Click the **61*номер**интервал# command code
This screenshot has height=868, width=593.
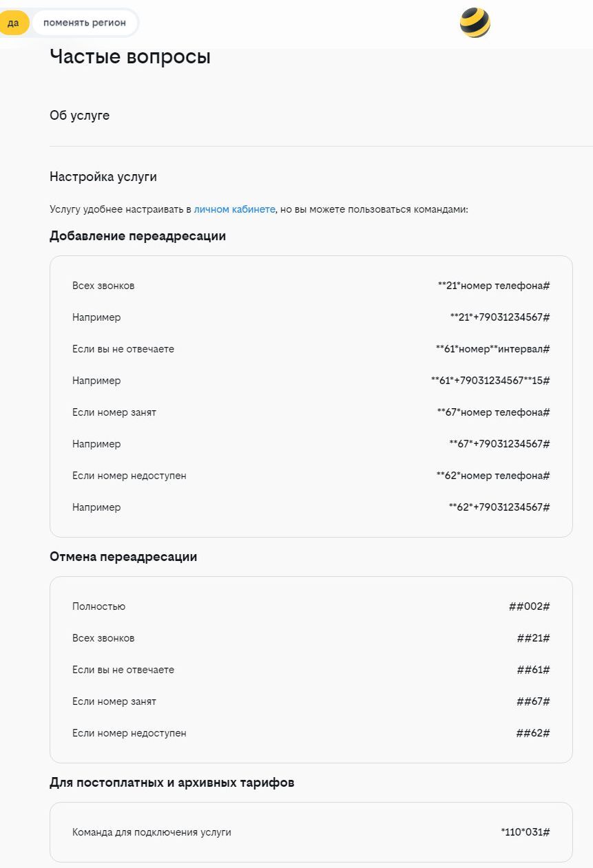coord(492,349)
